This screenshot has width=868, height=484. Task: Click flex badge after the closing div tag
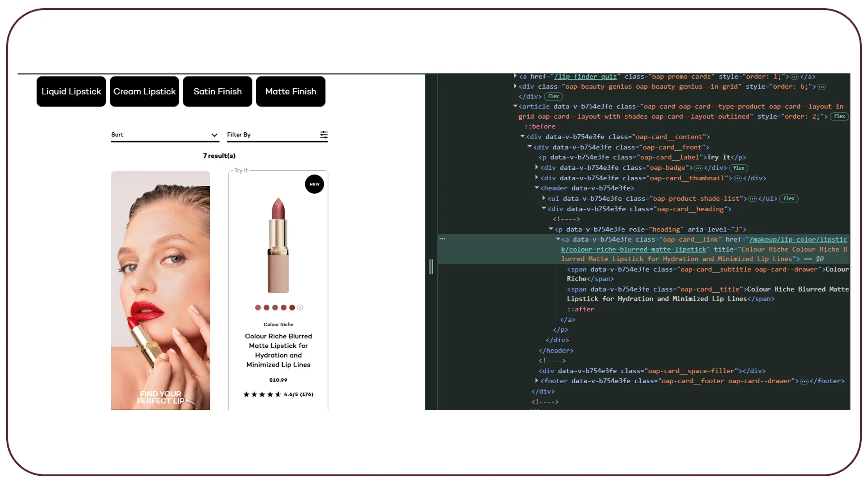point(553,96)
